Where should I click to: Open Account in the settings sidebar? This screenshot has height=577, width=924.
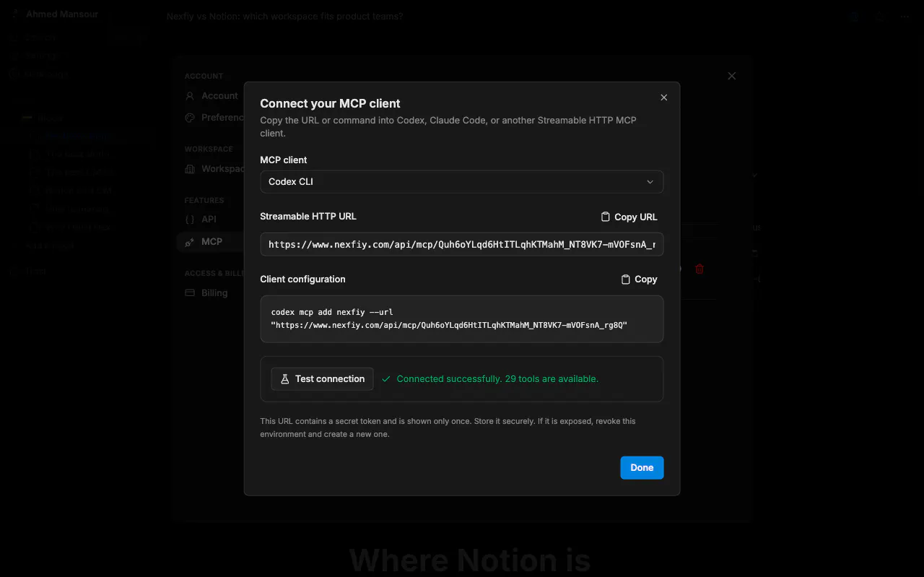point(211,95)
